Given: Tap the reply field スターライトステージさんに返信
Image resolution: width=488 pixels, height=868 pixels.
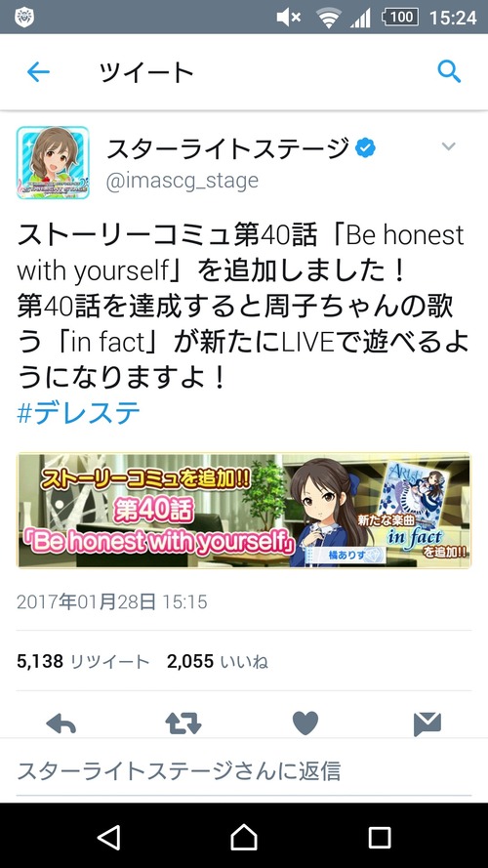Looking at the screenshot, I should coord(244,770).
